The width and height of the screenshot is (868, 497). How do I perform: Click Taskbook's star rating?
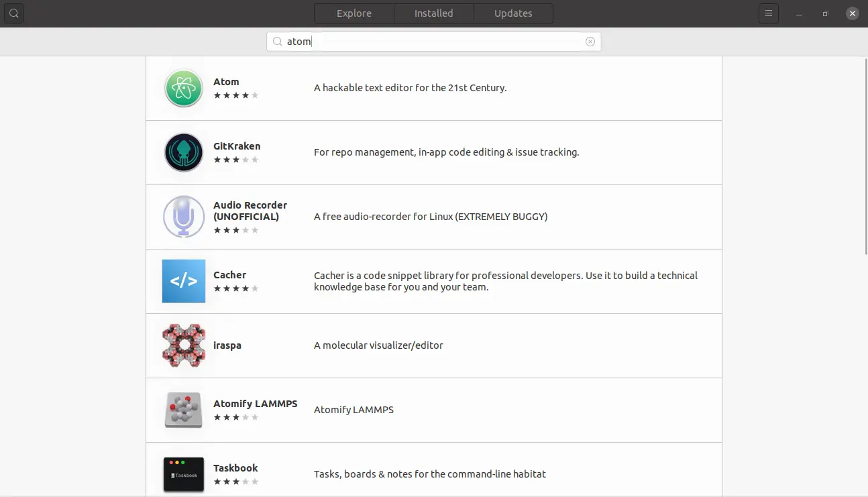click(x=236, y=482)
